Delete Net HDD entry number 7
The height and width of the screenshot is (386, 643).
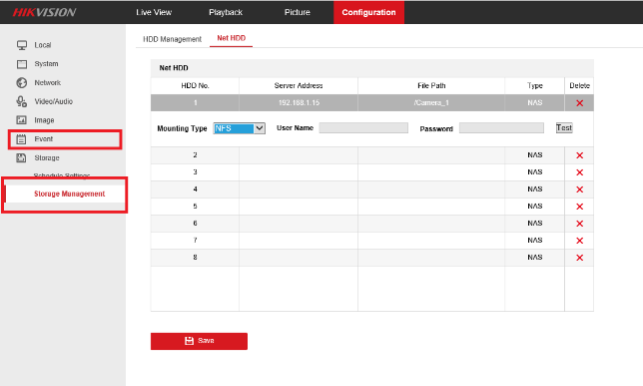click(x=579, y=240)
